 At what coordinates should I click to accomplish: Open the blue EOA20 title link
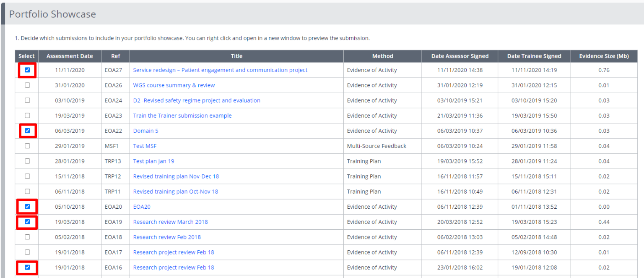click(x=142, y=207)
